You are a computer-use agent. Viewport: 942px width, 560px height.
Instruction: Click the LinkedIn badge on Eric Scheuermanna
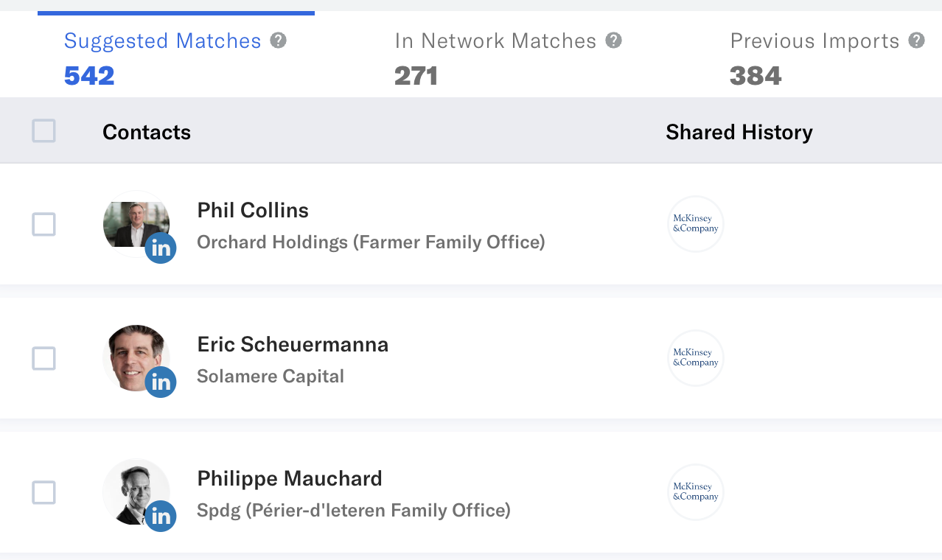pyautogui.click(x=161, y=382)
